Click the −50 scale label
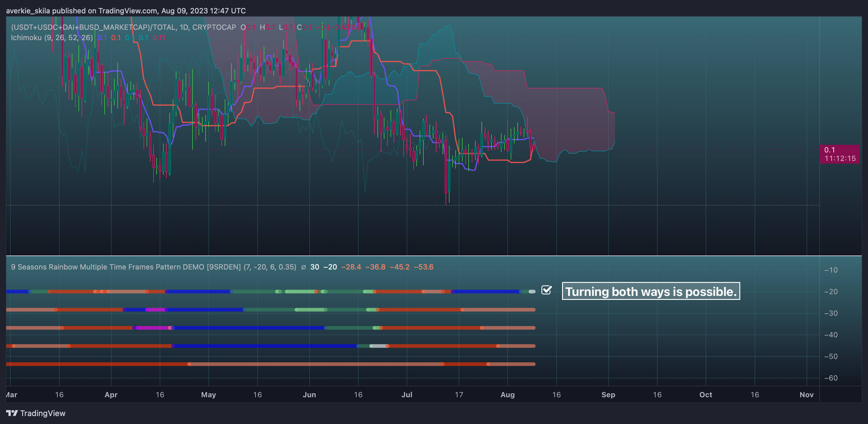The width and height of the screenshot is (868, 424). point(831,356)
